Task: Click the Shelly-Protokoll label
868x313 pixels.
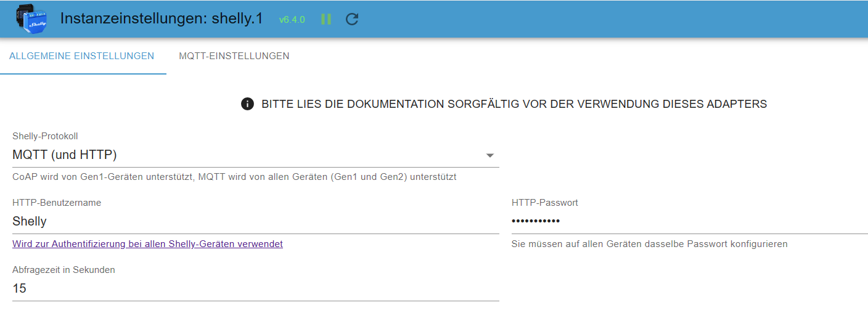Action: point(45,136)
